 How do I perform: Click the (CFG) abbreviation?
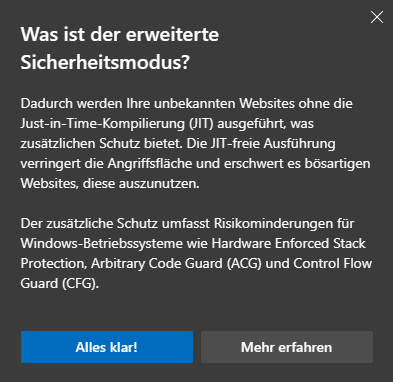(80, 284)
